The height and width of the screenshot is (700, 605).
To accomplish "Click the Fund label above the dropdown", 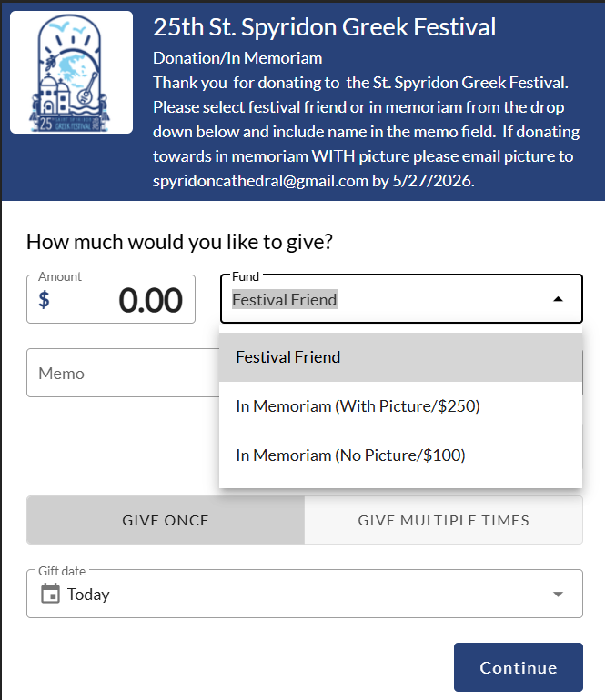I will 246,275.
